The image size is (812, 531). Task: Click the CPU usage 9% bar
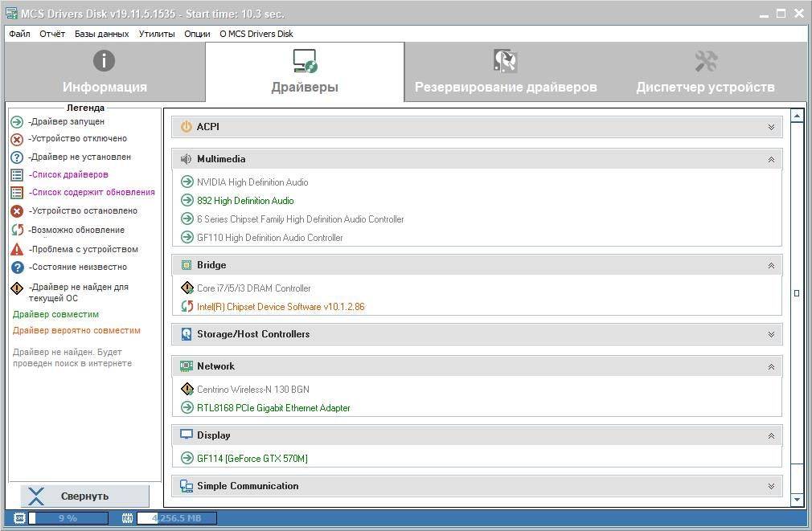point(68,518)
